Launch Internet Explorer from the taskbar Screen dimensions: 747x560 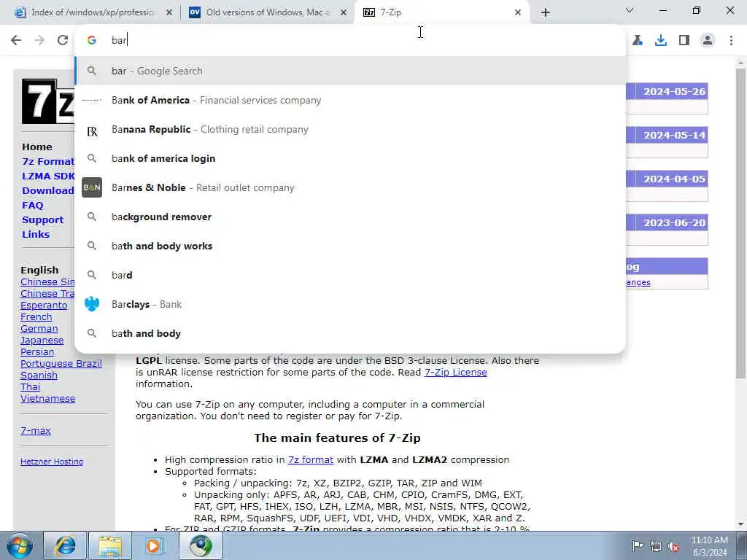coord(65,545)
